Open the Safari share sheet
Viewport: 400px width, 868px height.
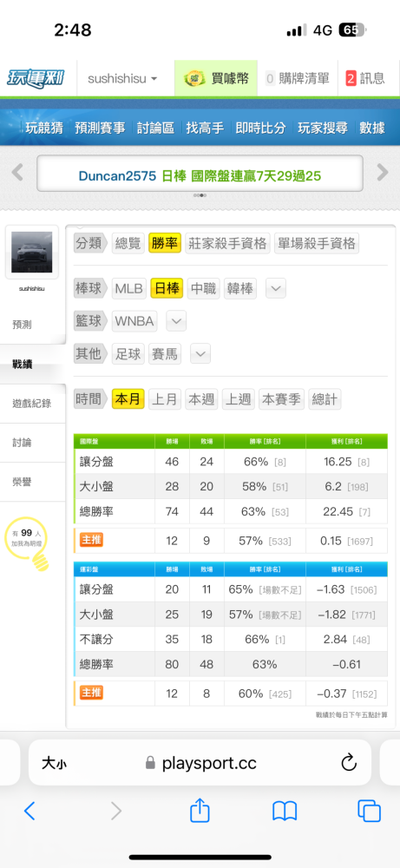pyautogui.click(x=200, y=812)
